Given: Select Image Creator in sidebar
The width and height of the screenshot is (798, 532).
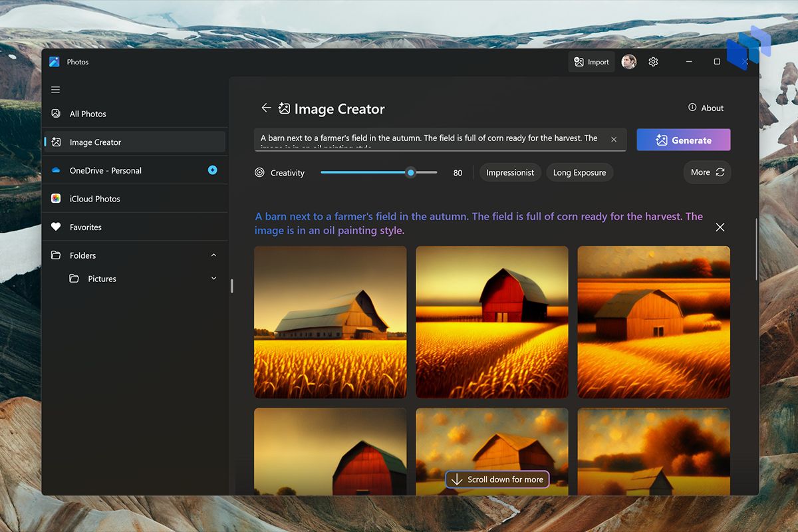Looking at the screenshot, I should pyautogui.click(x=135, y=142).
